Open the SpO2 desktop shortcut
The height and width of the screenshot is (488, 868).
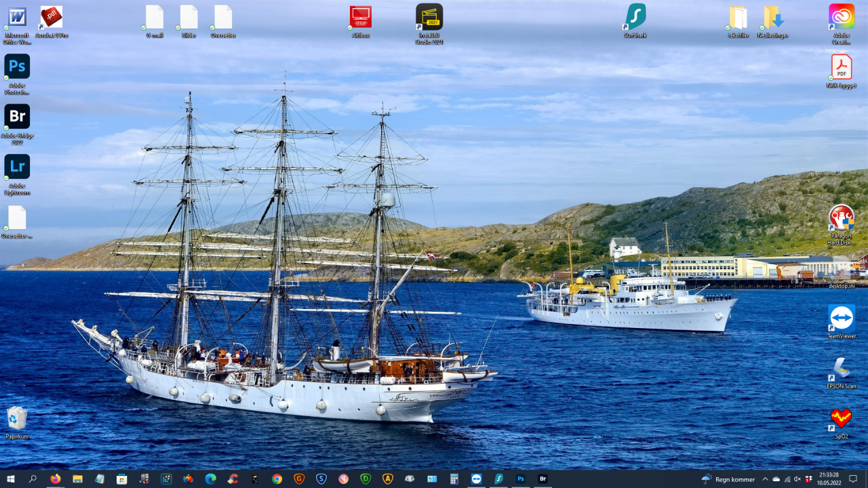pos(842,418)
